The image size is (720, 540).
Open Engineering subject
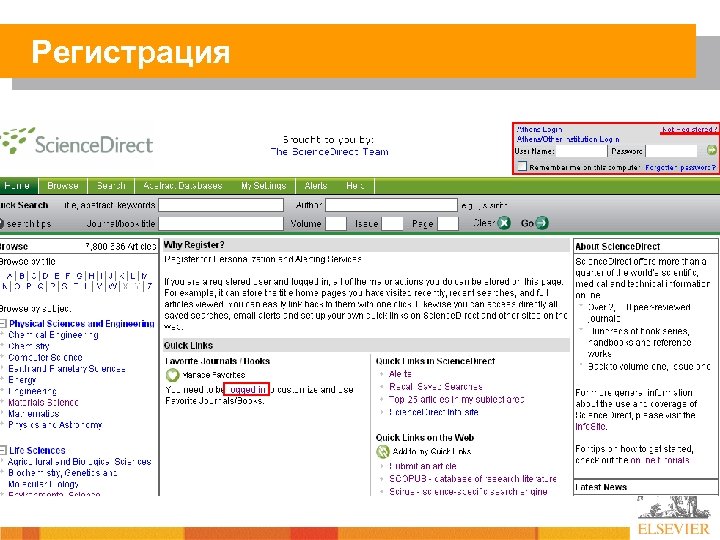(32, 391)
